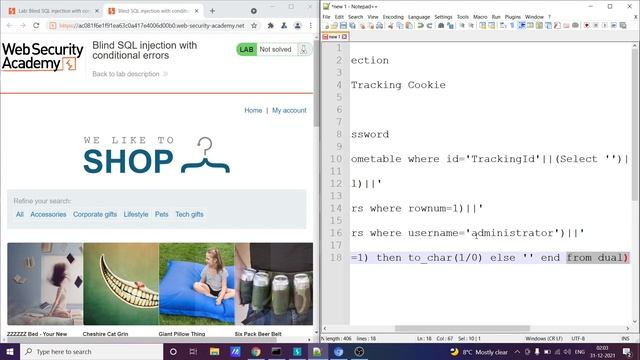Image resolution: width=640 pixels, height=360 pixels.
Task: Click the Zoom Out icon in Notepad++
Action: pos(471,25)
